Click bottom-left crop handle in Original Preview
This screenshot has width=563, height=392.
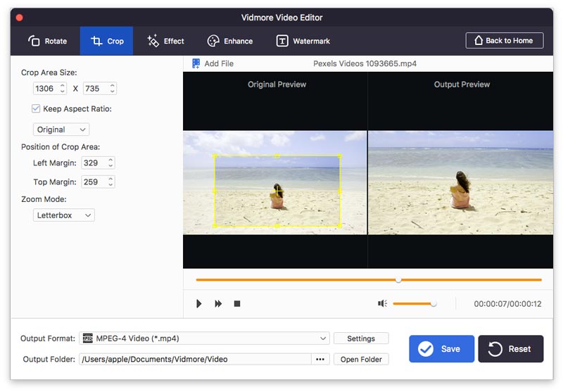pyautogui.click(x=215, y=226)
